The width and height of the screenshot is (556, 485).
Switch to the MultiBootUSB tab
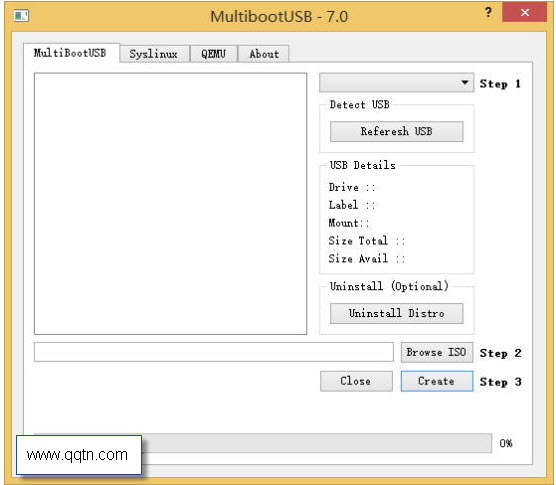[x=71, y=53]
